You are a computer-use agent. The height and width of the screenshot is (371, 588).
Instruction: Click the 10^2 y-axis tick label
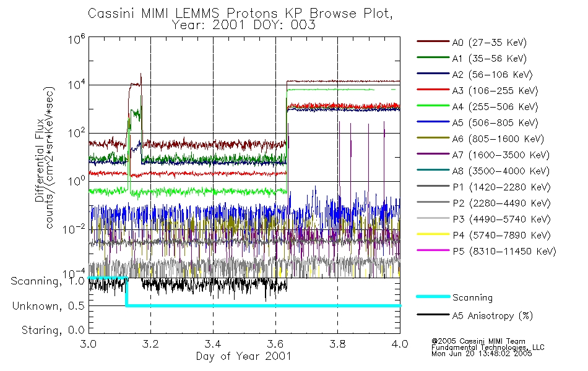click(76, 133)
